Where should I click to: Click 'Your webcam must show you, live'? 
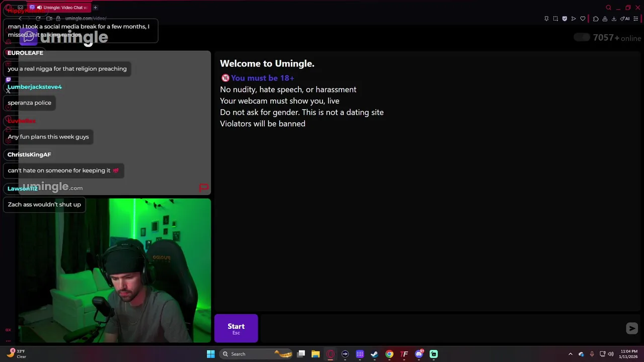tap(279, 101)
